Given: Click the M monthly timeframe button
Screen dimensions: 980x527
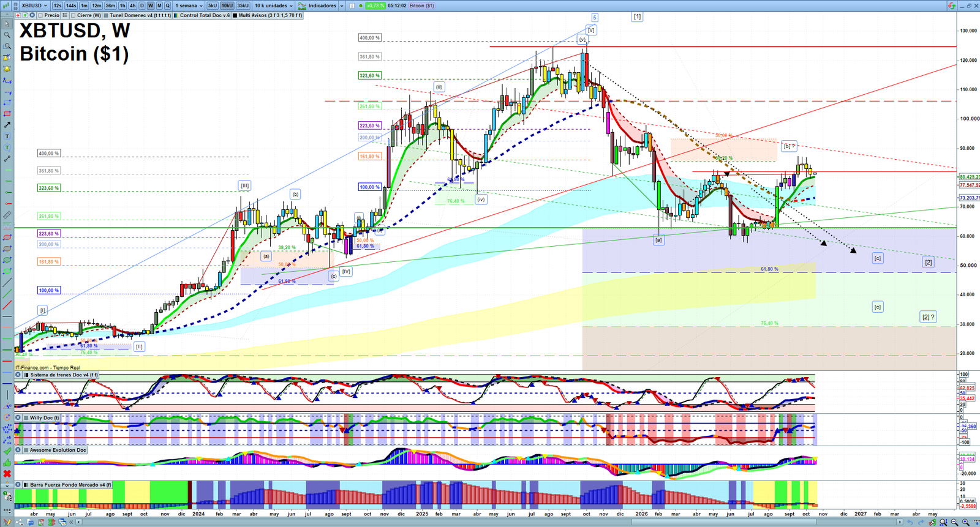Looking at the screenshot, I should (159, 6).
